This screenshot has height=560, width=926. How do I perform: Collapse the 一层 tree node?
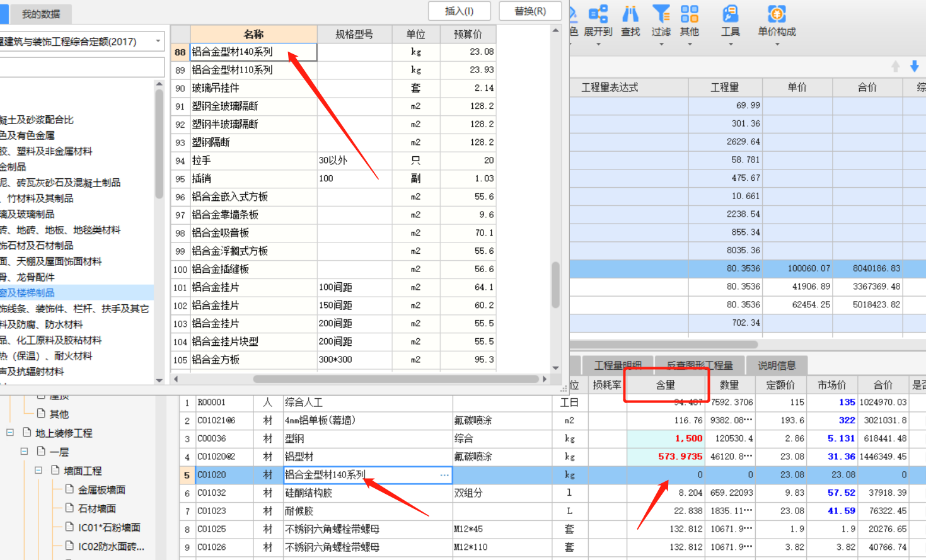[x=24, y=452]
